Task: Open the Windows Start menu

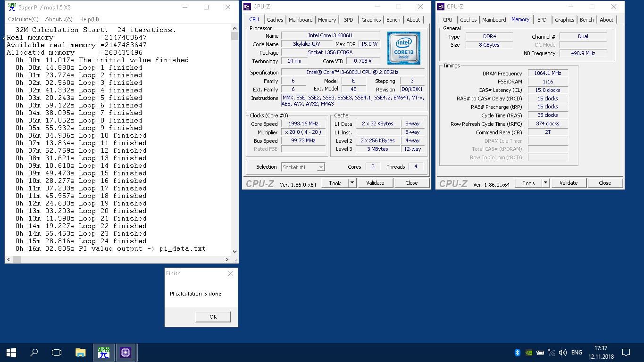Action: pos(11,352)
